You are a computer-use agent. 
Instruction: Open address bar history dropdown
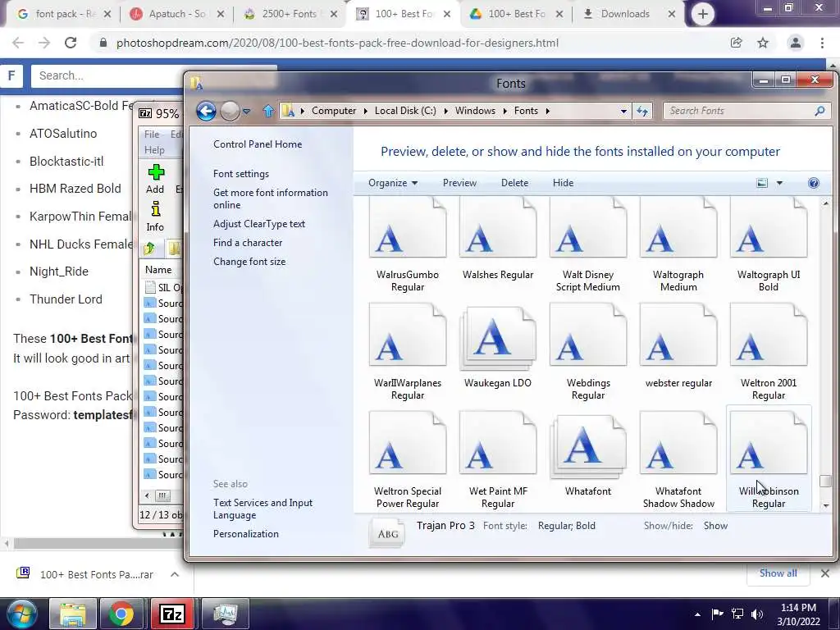point(623,111)
